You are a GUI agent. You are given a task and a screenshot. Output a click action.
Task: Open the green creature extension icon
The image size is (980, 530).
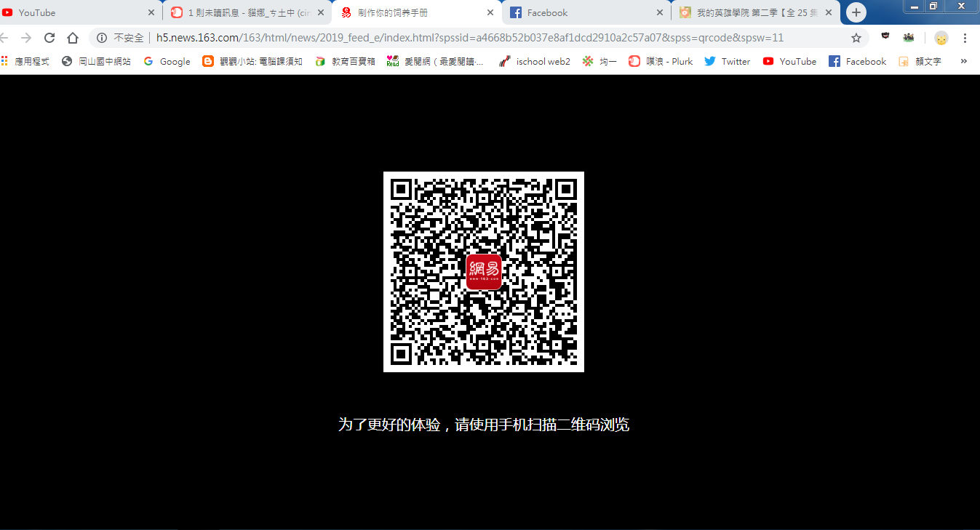tap(909, 37)
